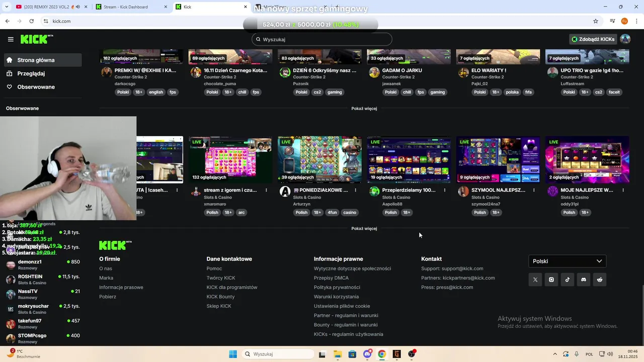Open Discord from the taskbar
Image resolution: width=644 pixels, height=362 pixels.
pos(367,354)
